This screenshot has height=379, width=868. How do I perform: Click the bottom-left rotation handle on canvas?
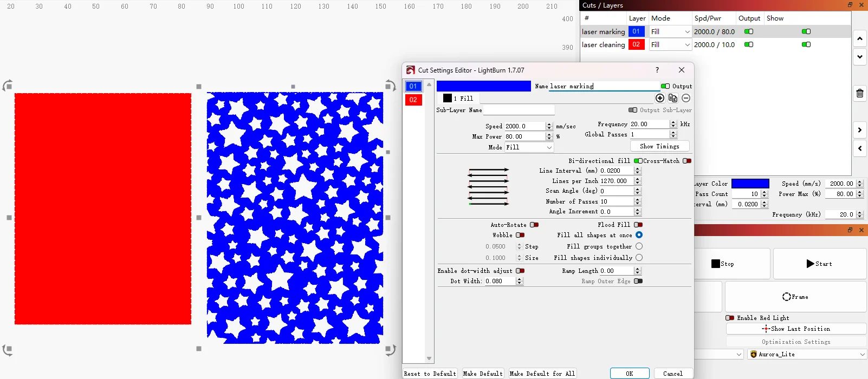(8, 350)
